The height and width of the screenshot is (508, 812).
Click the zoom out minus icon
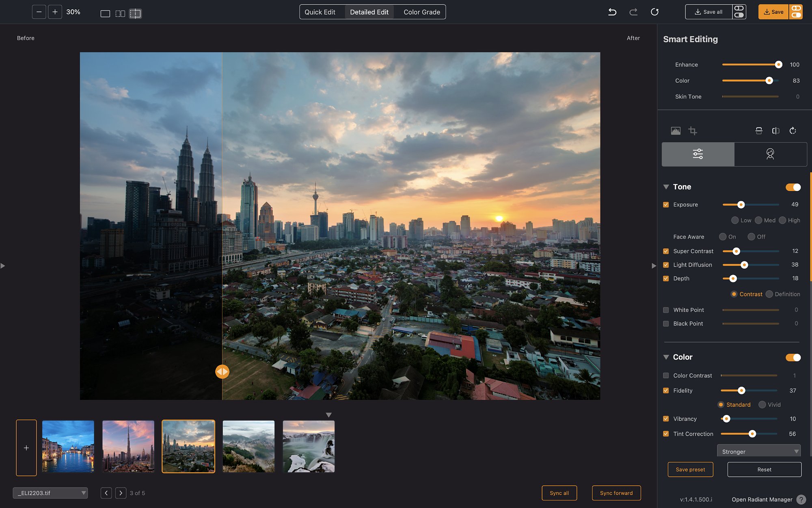coord(39,12)
